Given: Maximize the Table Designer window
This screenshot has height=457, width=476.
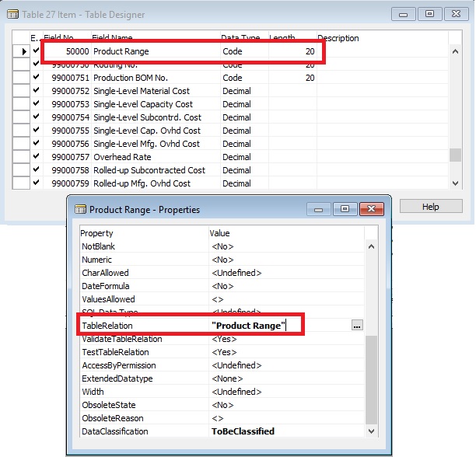Looking at the screenshot, I should (x=429, y=14).
